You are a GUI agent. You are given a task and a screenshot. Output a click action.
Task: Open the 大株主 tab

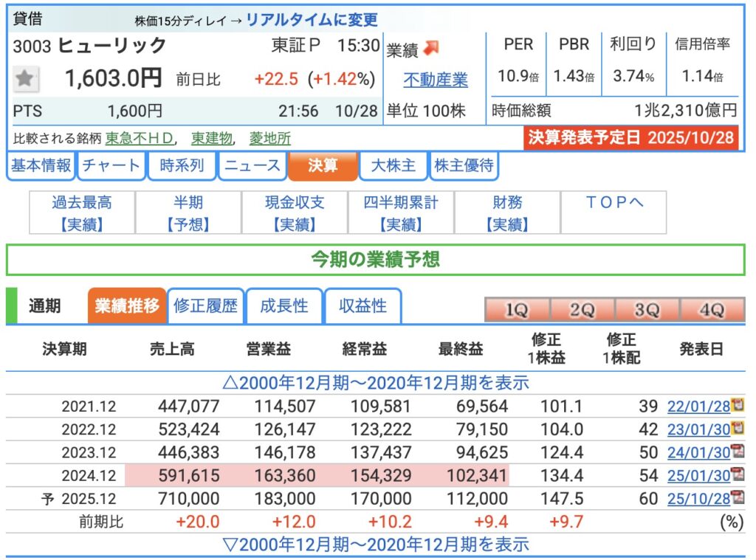(x=393, y=166)
